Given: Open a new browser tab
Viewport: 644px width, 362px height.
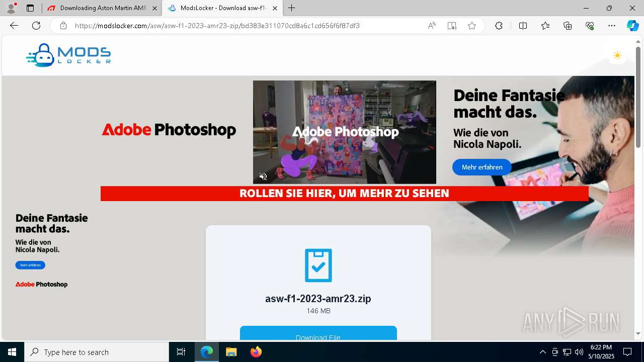Looking at the screenshot, I should 292,8.
